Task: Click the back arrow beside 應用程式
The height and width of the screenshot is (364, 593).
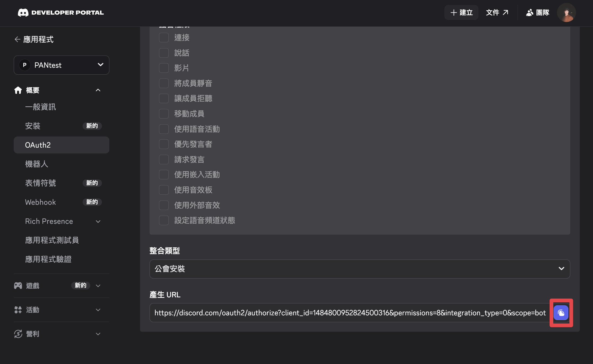Action: tap(17, 39)
